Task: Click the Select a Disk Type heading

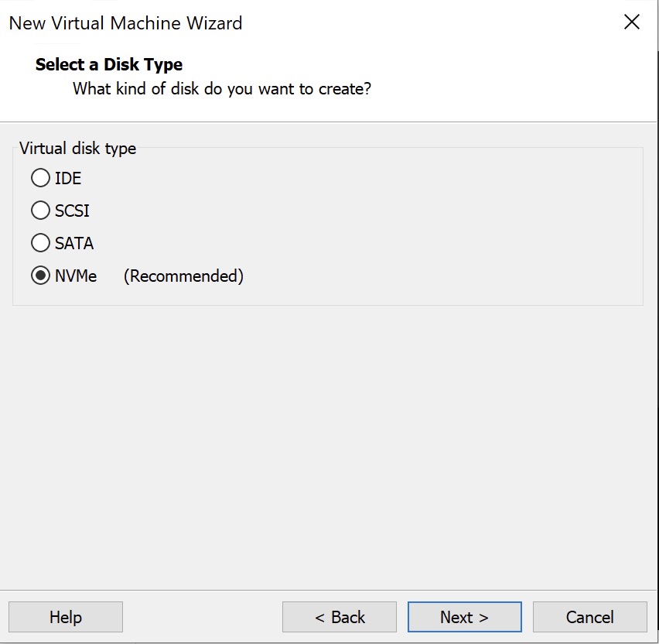Action: coord(109,64)
